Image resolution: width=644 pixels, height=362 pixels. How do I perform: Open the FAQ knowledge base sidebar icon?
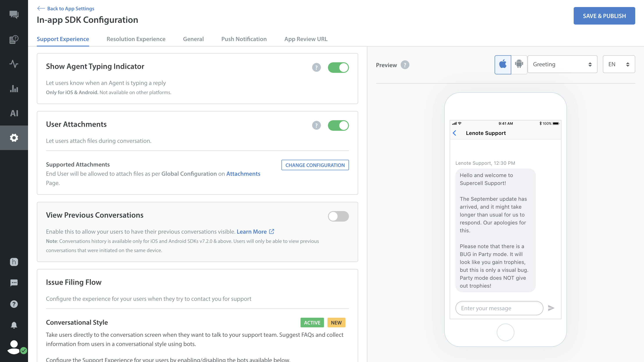click(14, 39)
